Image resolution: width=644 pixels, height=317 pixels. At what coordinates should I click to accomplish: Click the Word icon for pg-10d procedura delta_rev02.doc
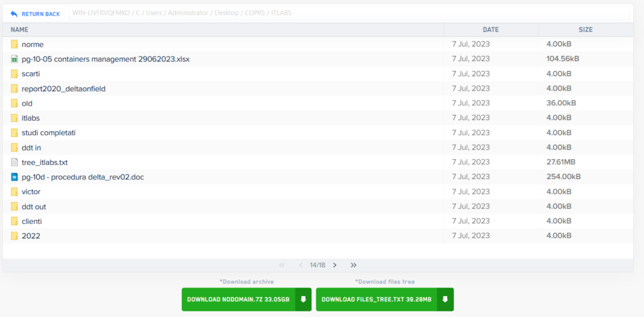point(14,177)
